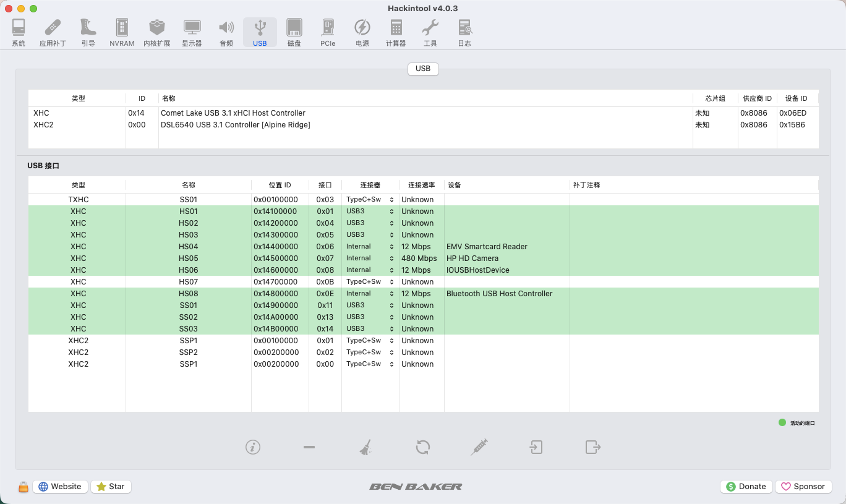
Task: Select the DSL6540 Alpine Ridge controller row
Action: tap(423, 125)
